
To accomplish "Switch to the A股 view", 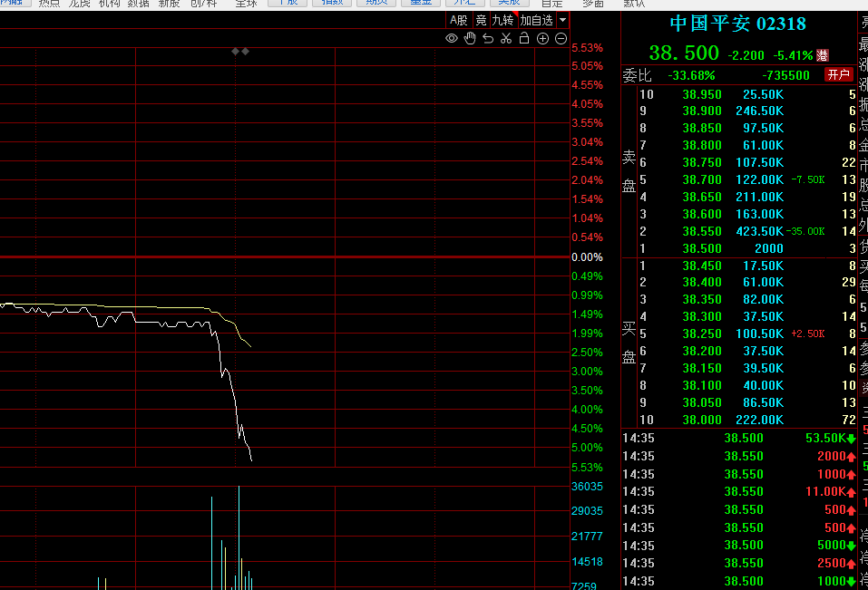I will pos(459,20).
